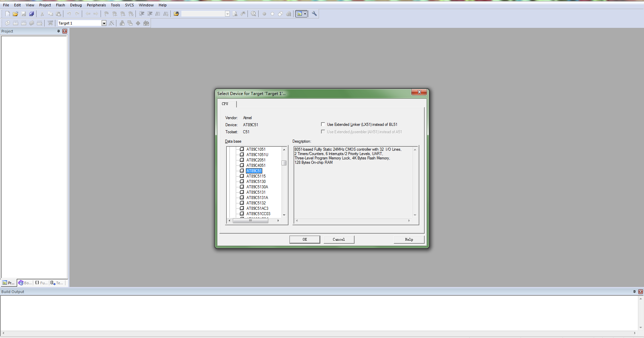Enable Use Extended Linker (LX51) checkbox

click(x=323, y=124)
